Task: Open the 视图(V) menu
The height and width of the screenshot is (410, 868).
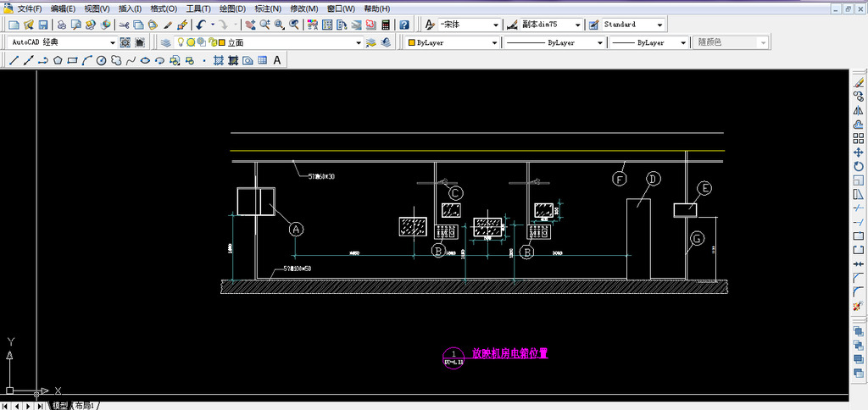Action: [97, 8]
